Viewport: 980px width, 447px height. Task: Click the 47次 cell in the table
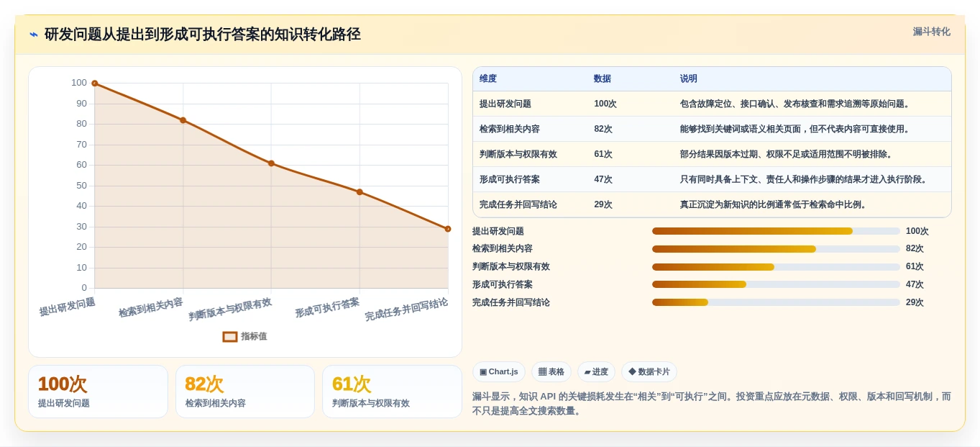pos(603,179)
